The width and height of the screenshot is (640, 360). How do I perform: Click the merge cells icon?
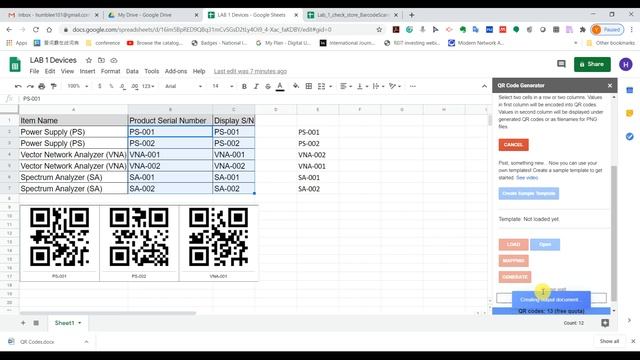[x=322, y=86]
